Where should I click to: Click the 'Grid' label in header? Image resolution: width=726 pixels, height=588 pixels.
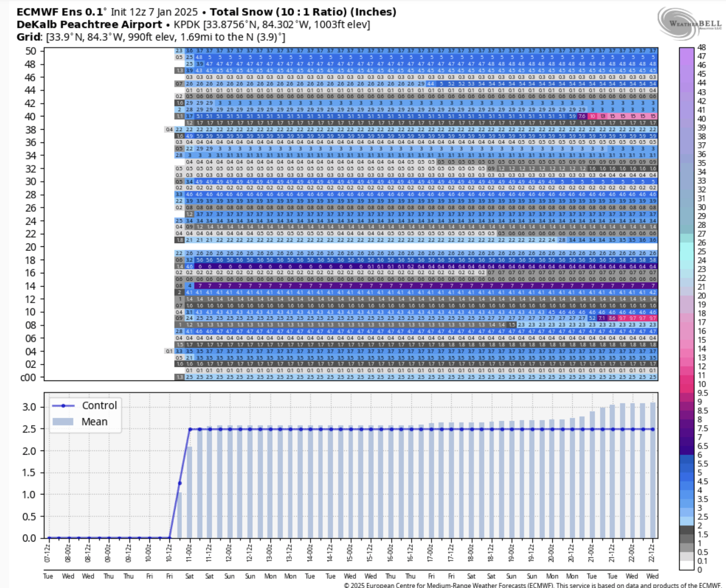pyautogui.click(x=28, y=37)
